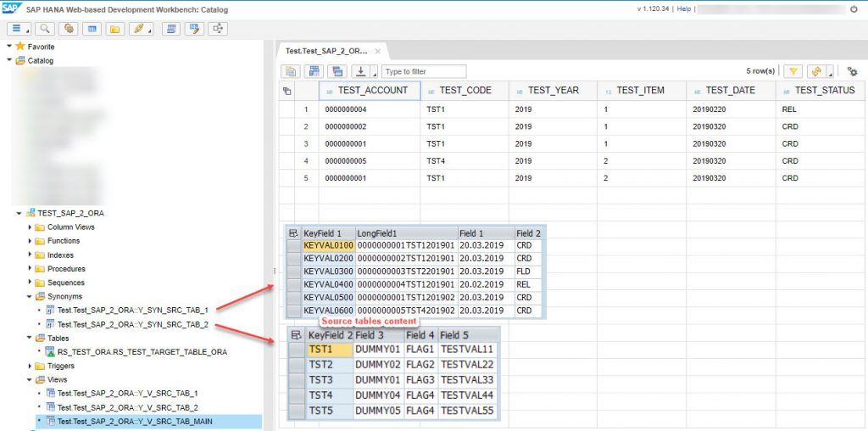Screen dimensions: 868x431
Task: Expand the Procedures folder arrow
Action: tap(30, 269)
